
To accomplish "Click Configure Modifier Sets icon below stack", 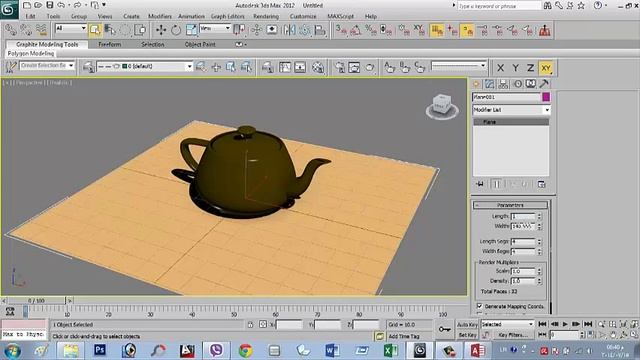I will coord(542,184).
